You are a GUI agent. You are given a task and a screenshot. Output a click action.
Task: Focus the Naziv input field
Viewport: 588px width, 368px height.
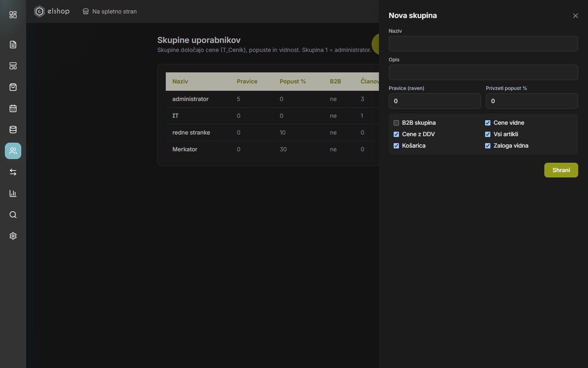coord(483,44)
